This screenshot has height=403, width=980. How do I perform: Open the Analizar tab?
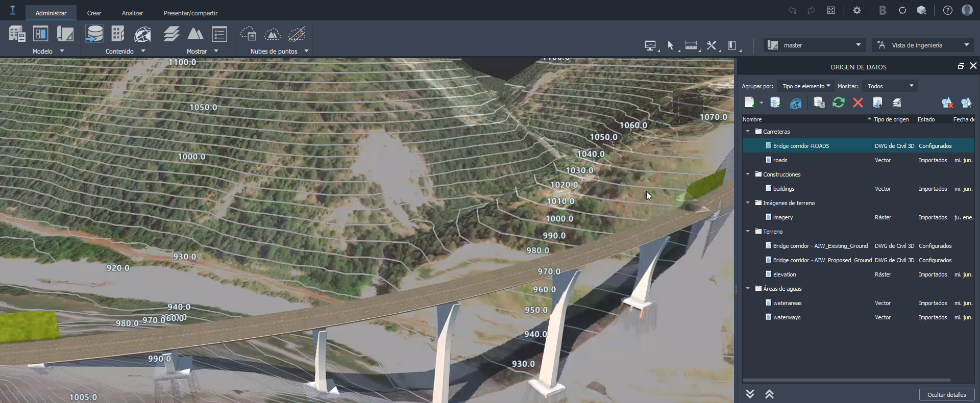tap(132, 13)
